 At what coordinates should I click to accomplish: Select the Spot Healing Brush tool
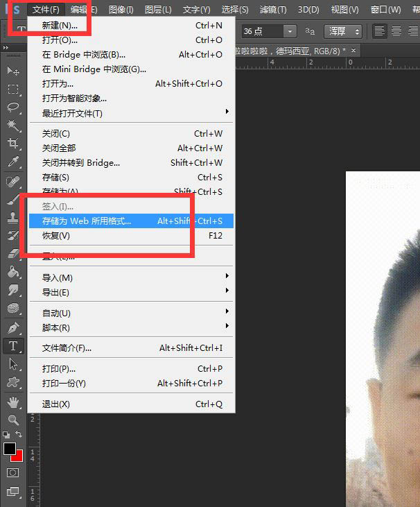click(x=13, y=182)
